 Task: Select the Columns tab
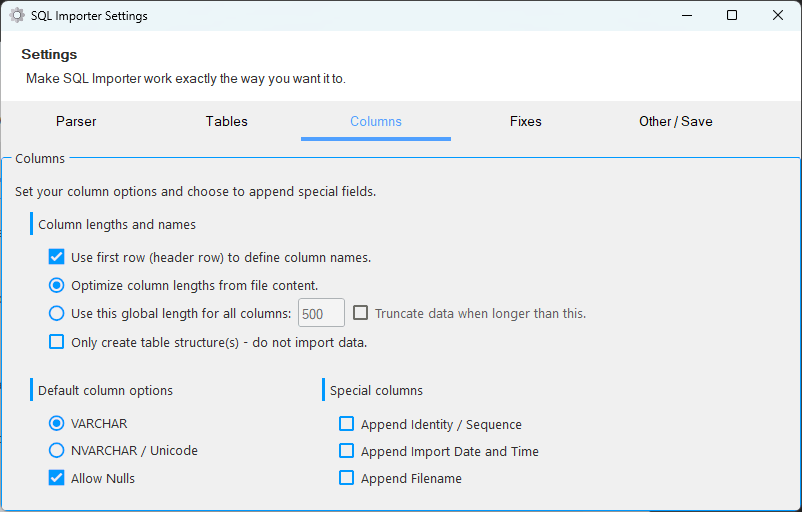[376, 121]
